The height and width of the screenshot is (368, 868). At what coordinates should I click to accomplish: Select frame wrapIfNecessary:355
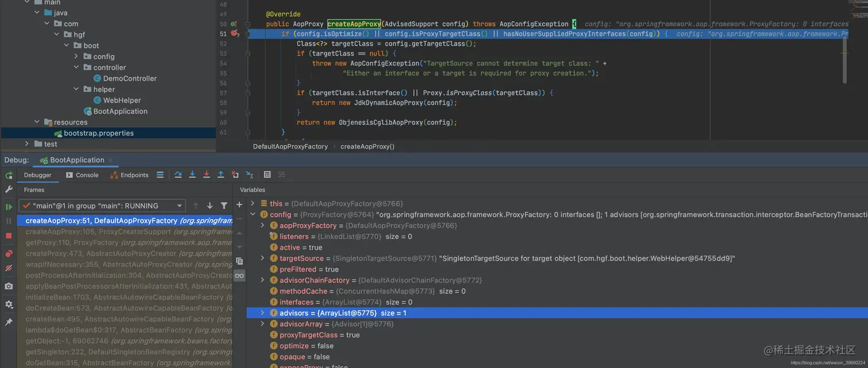[x=125, y=264]
